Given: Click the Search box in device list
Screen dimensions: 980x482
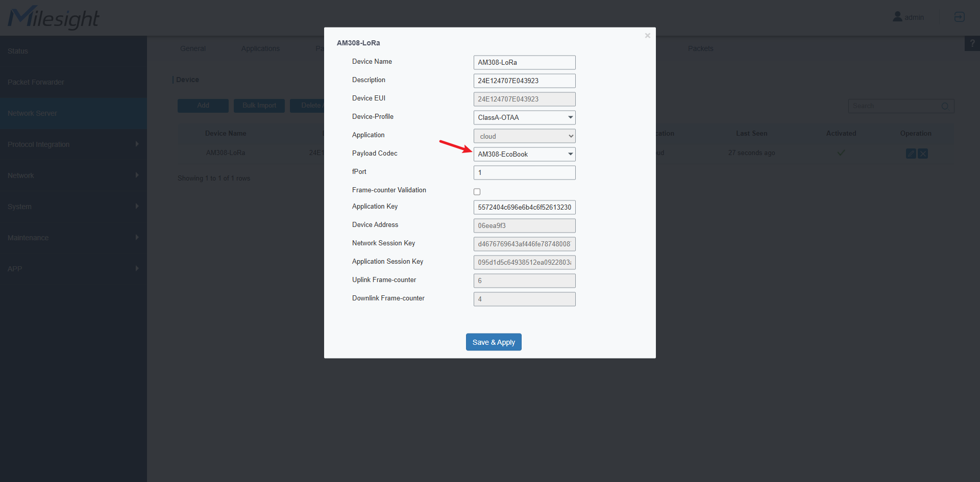Looking at the screenshot, I should pos(901,106).
